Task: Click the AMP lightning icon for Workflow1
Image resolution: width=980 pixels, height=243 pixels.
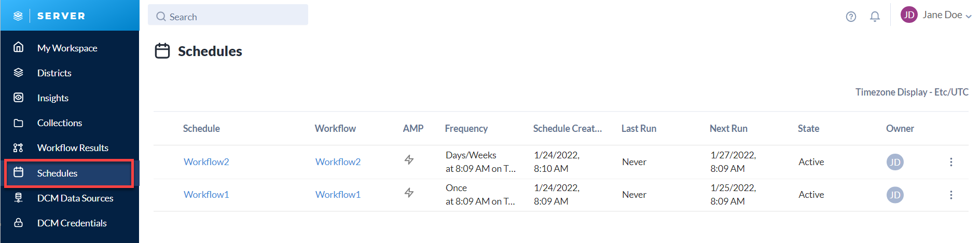Action: click(409, 193)
